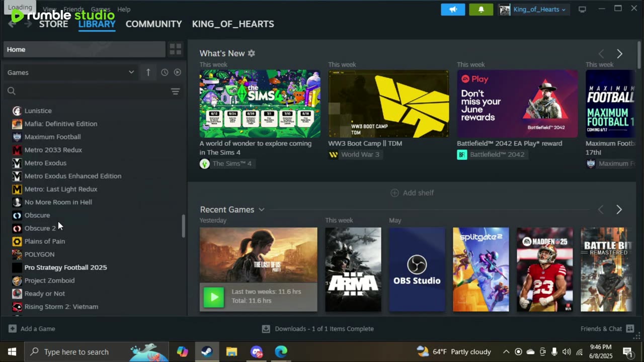The image size is (644, 362).
Task: Click the POLYGON game icon
Action: pyautogui.click(x=17, y=254)
